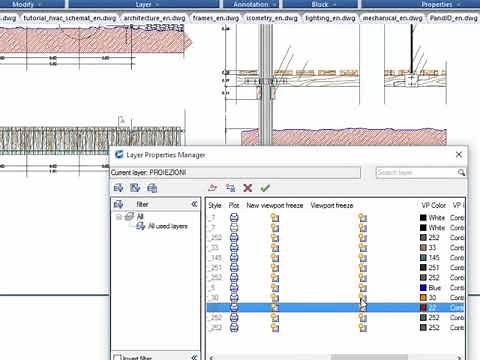Toggle New viewport freeze in the 33 row
Viewport: 480px width, 360px height.
point(275,248)
